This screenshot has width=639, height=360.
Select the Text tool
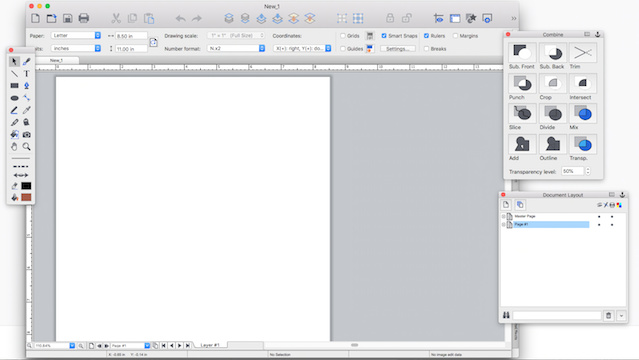click(26, 74)
